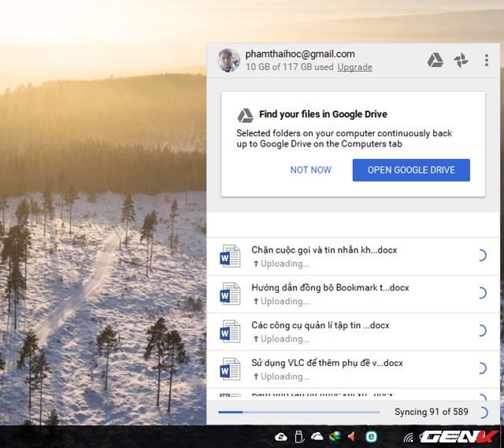
Task: Click spinner beside Hướng dẫn đồng bộ file
Action: (x=481, y=293)
